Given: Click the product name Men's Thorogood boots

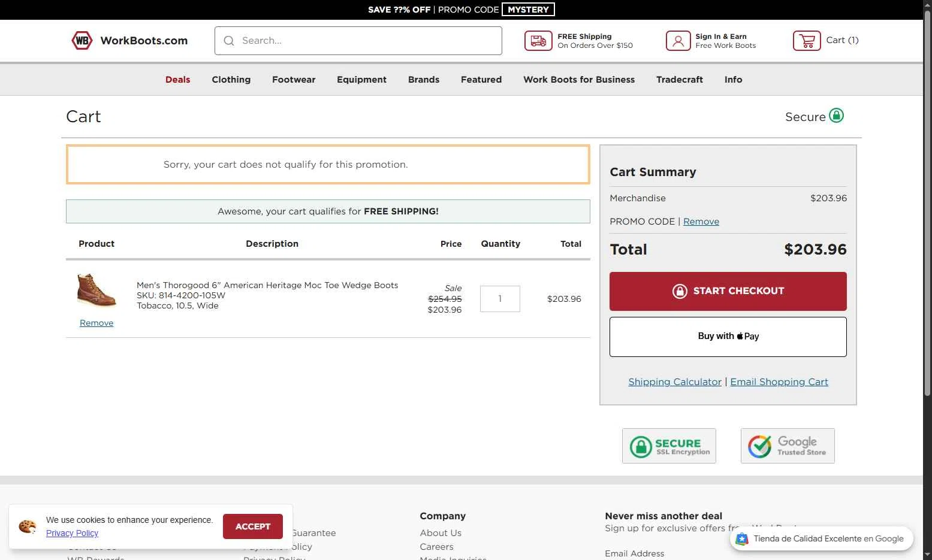Looking at the screenshot, I should click(267, 285).
